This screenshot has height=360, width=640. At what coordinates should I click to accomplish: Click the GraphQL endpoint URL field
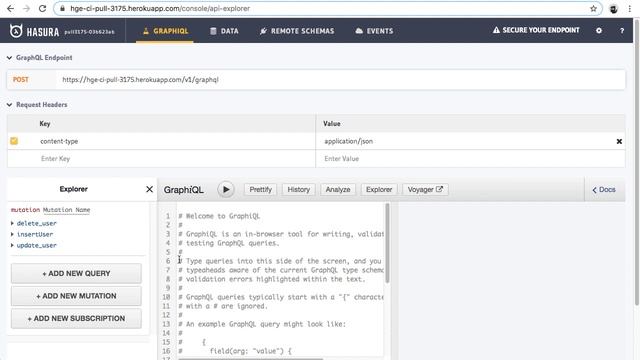[x=341, y=80]
